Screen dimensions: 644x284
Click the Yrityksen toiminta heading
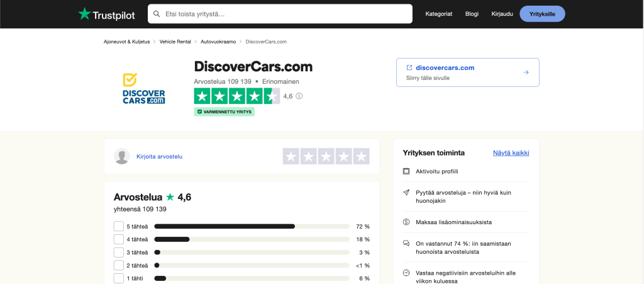[434, 153]
